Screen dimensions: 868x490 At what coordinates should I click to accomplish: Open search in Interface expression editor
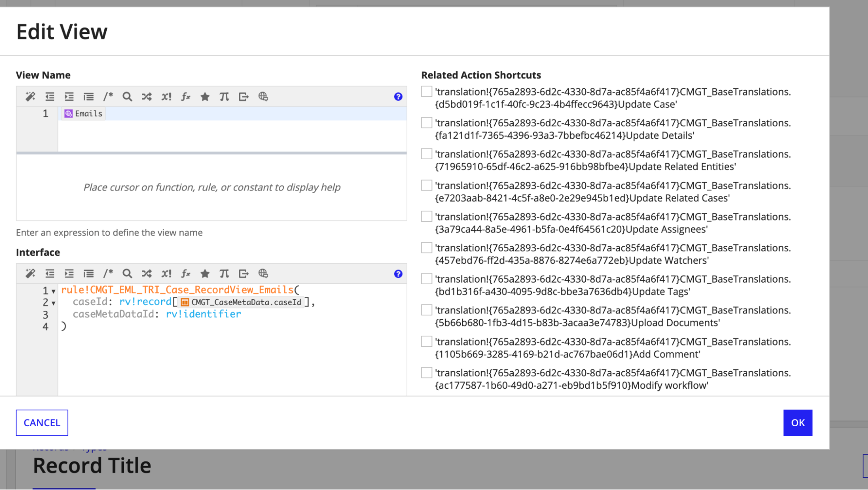point(127,273)
